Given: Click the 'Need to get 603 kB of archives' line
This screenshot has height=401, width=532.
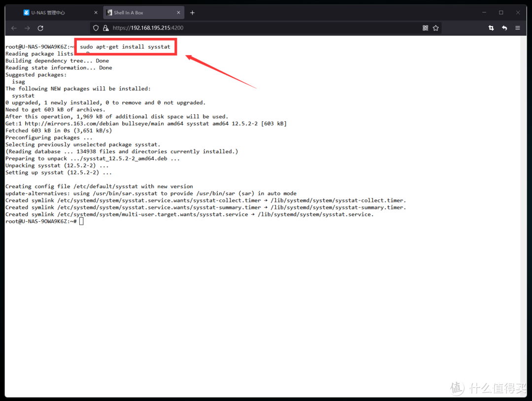Looking at the screenshot, I should point(55,109).
